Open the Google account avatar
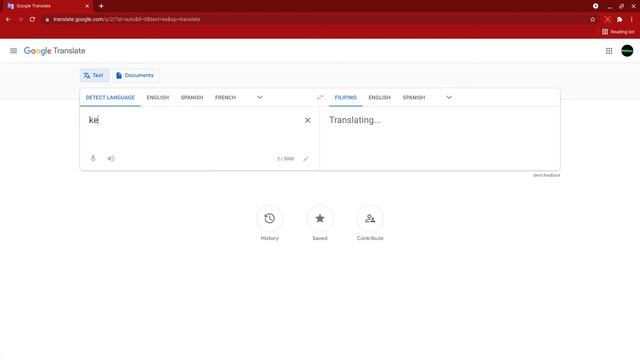The width and height of the screenshot is (640, 360). [627, 51]
